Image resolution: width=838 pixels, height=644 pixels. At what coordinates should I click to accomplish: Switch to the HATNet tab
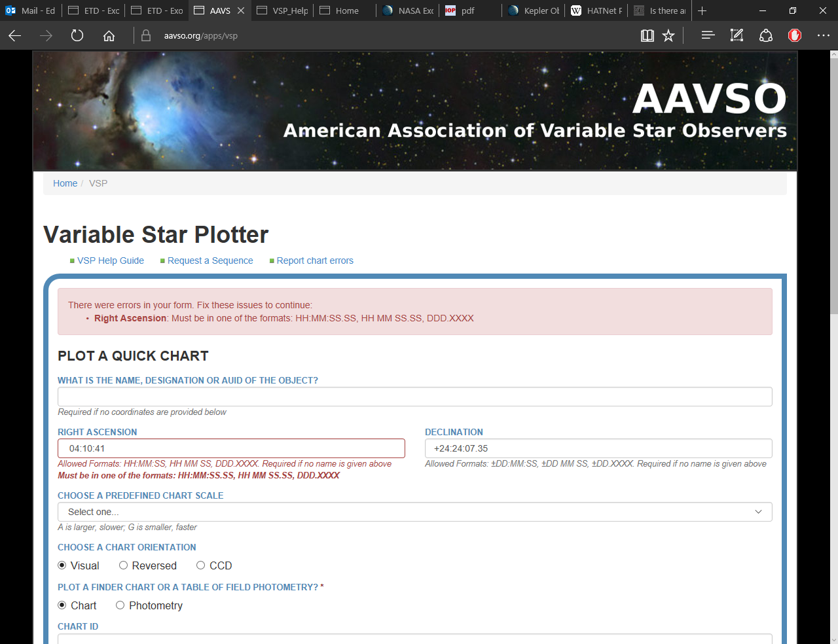(x=597, y=10)
